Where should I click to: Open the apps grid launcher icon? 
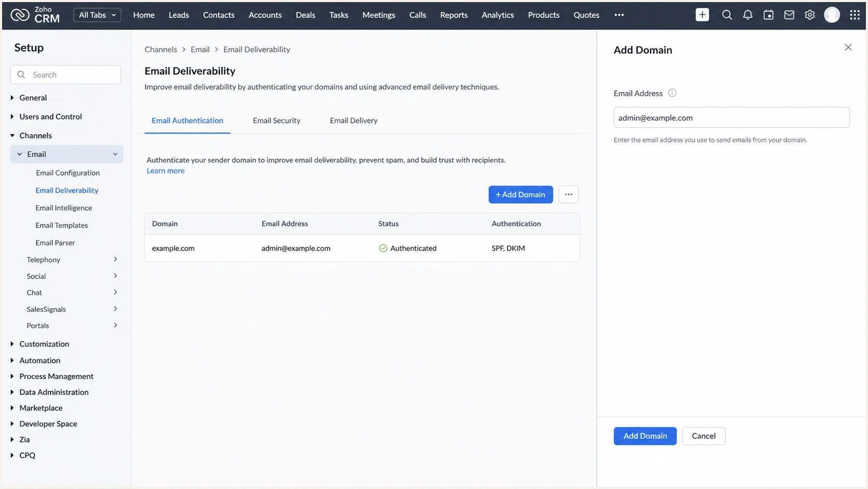tap(855, 15)
